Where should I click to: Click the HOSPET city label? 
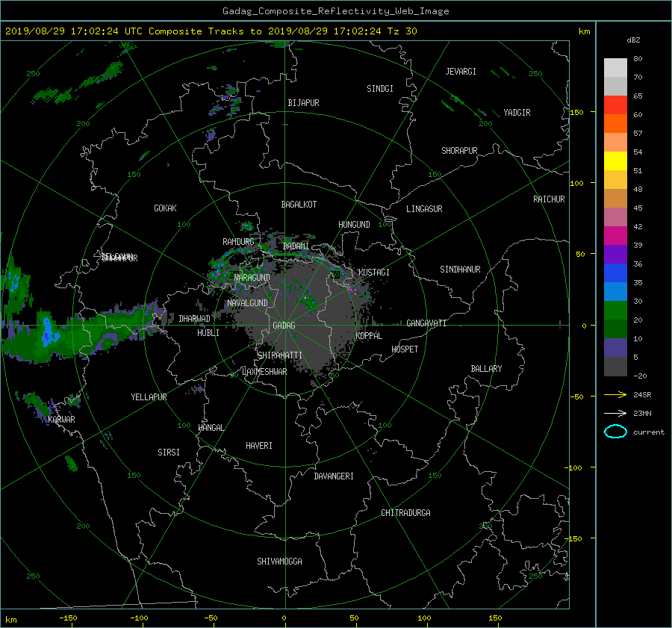(405, 349)
